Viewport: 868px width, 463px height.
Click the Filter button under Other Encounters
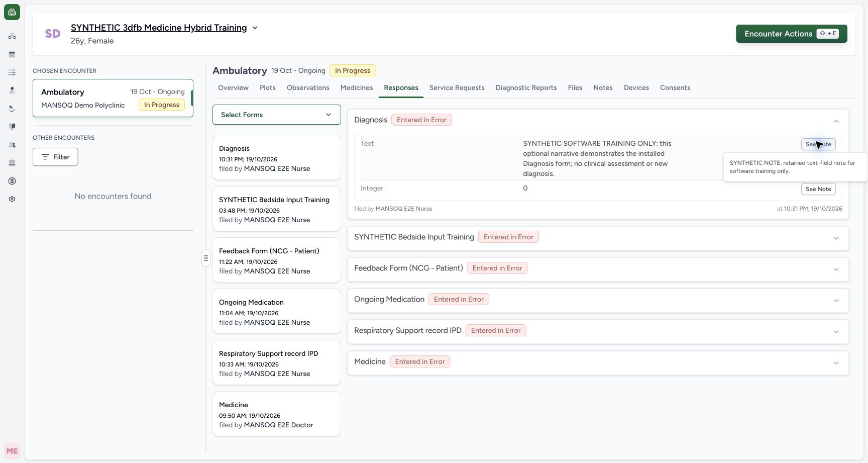55,157
